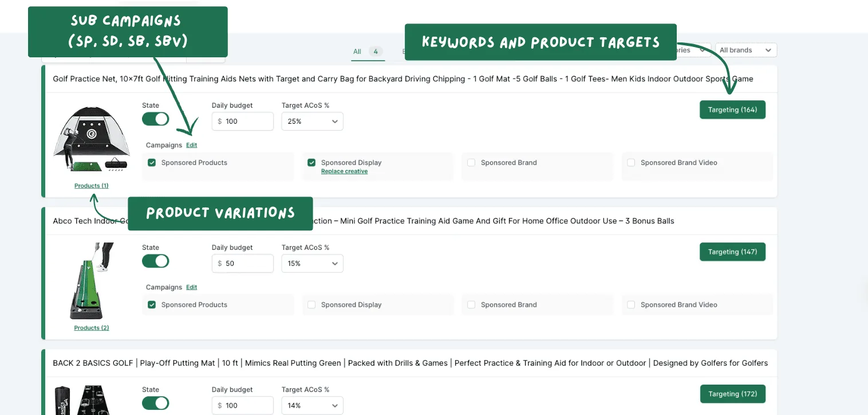Open Targeting (164) button
868x415 pixels.
732,109
